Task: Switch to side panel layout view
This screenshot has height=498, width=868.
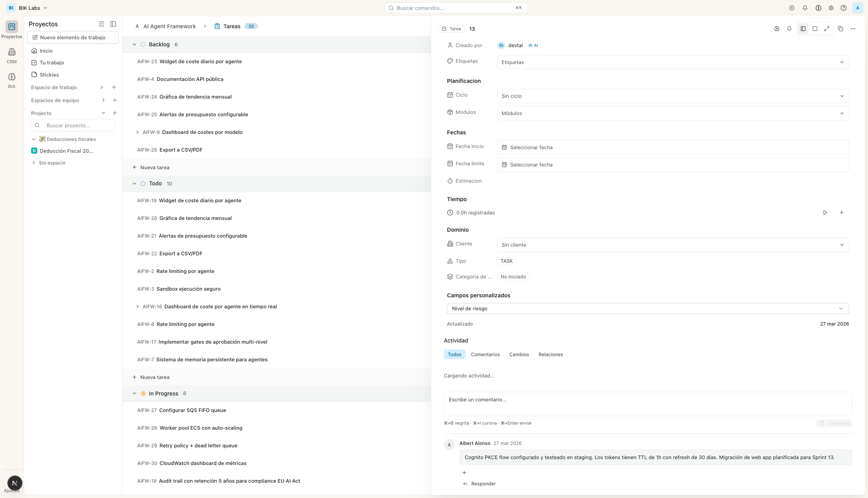Action: [803, 29]
